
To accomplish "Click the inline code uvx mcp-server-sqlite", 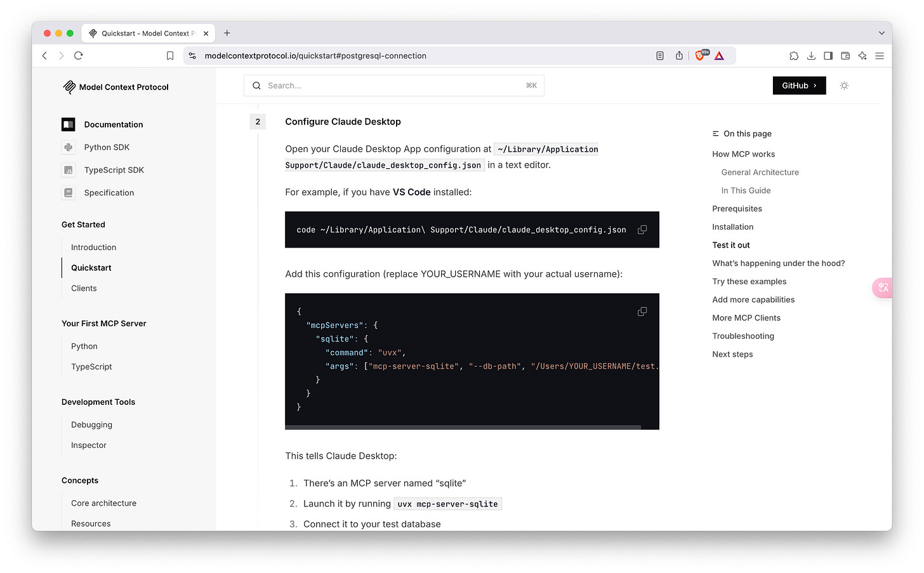I will (447, 504).
